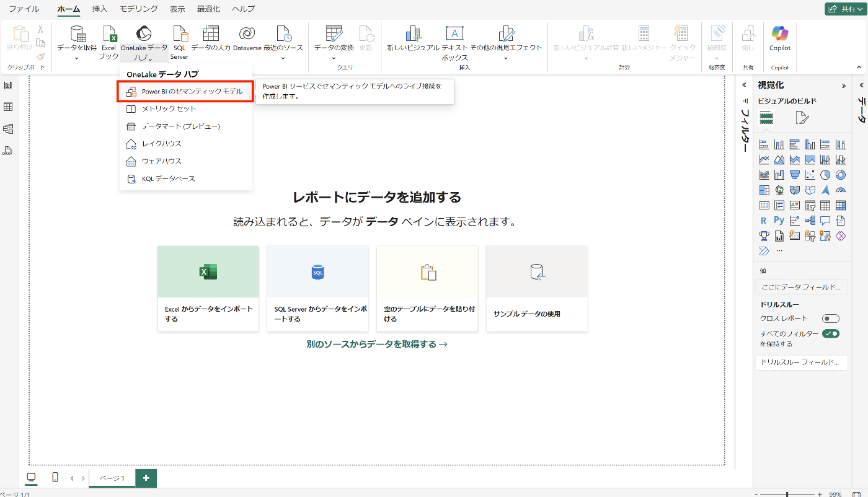Select the pie chart visual icon

[x=825, y=175]
